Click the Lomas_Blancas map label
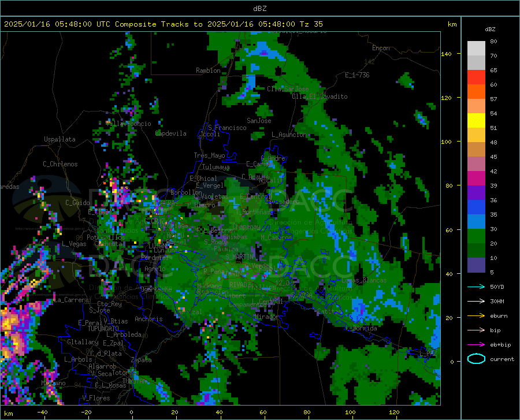520x420 pixels. coord(364,280)
